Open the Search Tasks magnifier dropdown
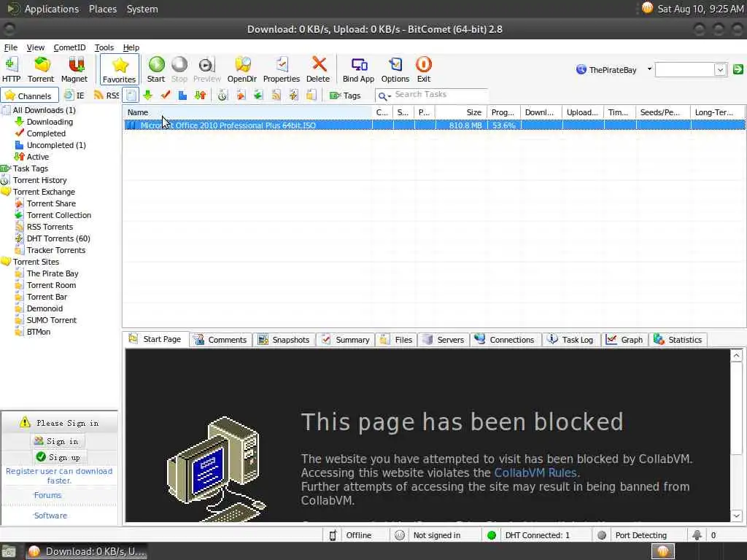Image resolution: width=747 pixels, height=560 pixels. click(384, 96)
